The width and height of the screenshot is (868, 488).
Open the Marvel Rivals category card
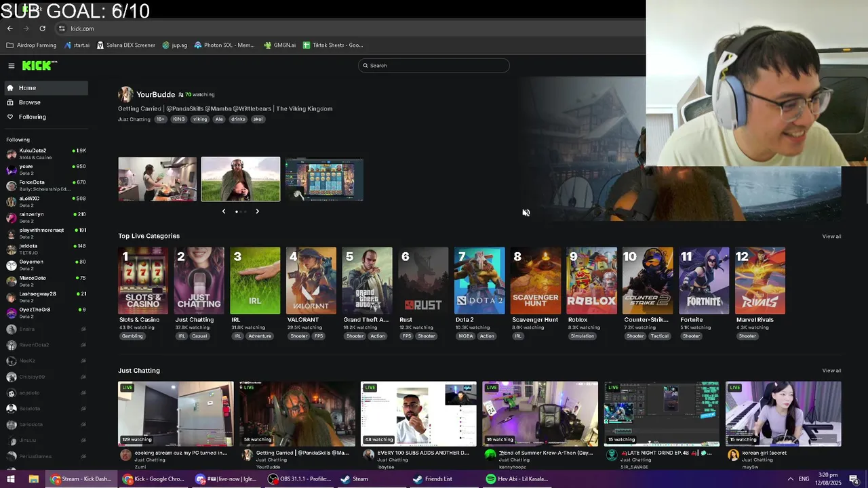point(760,281)
